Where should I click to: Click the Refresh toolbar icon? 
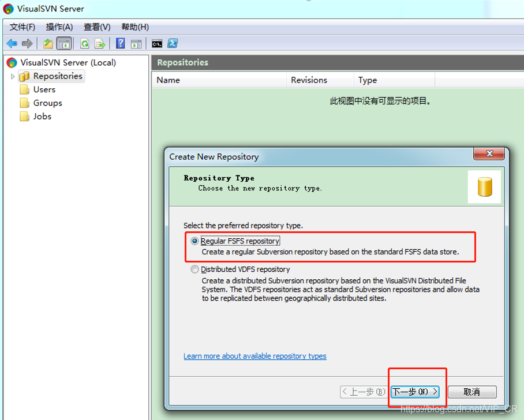tap(85, 43)
